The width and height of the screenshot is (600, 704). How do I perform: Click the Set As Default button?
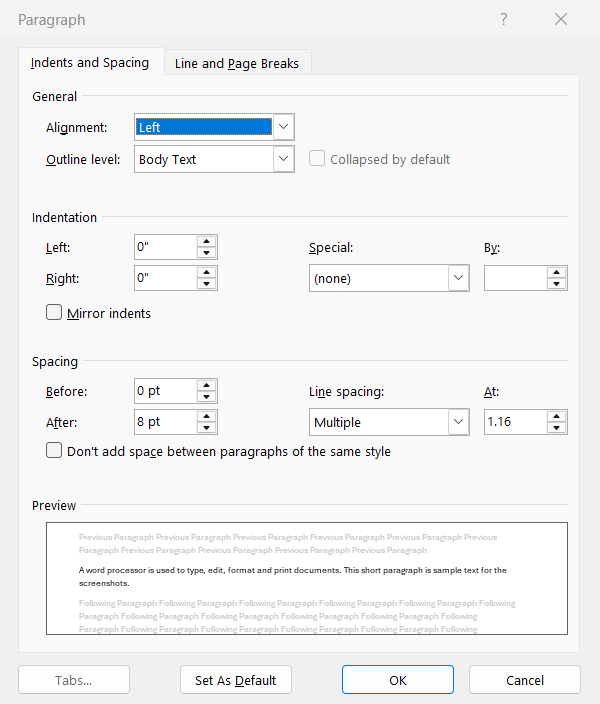point(236,680)
